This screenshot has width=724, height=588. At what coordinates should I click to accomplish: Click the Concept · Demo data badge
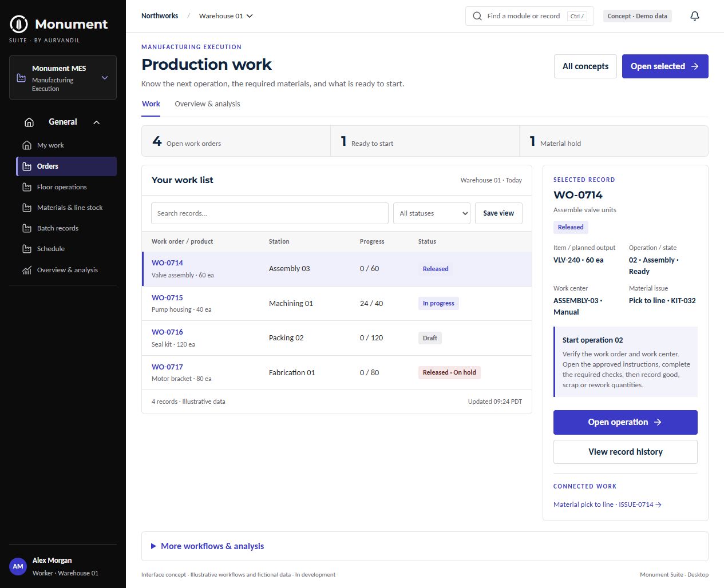click(x=637, y=16)
